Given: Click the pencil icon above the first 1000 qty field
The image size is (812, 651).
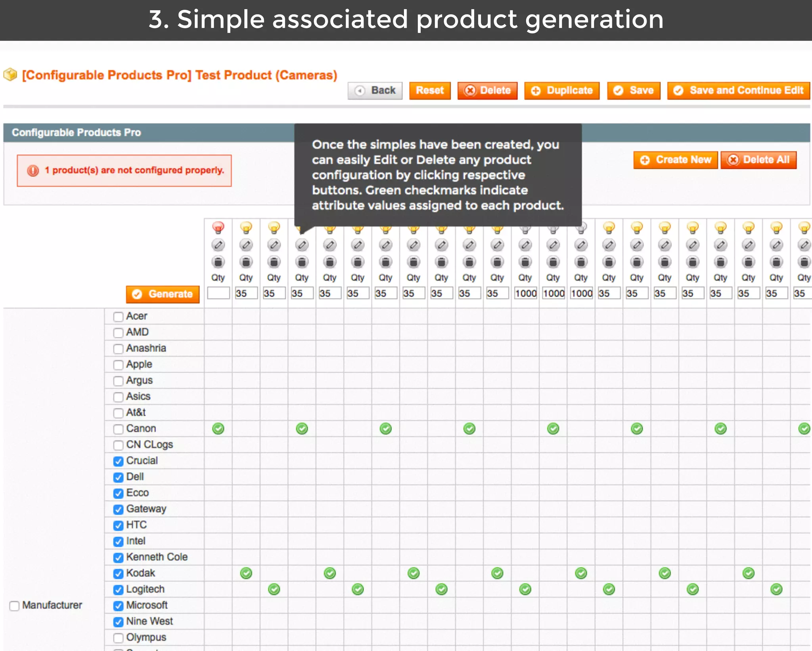Looking at the screenshot, I should [x=525, y=245].
